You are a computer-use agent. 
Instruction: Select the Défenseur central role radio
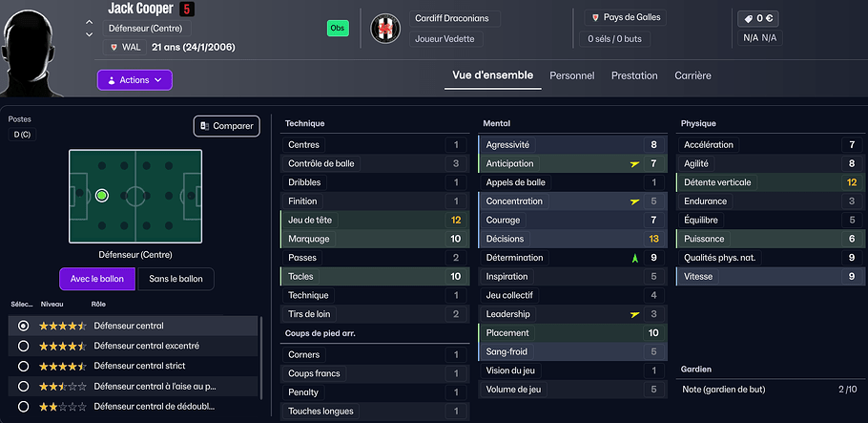[x=24, y=326]
